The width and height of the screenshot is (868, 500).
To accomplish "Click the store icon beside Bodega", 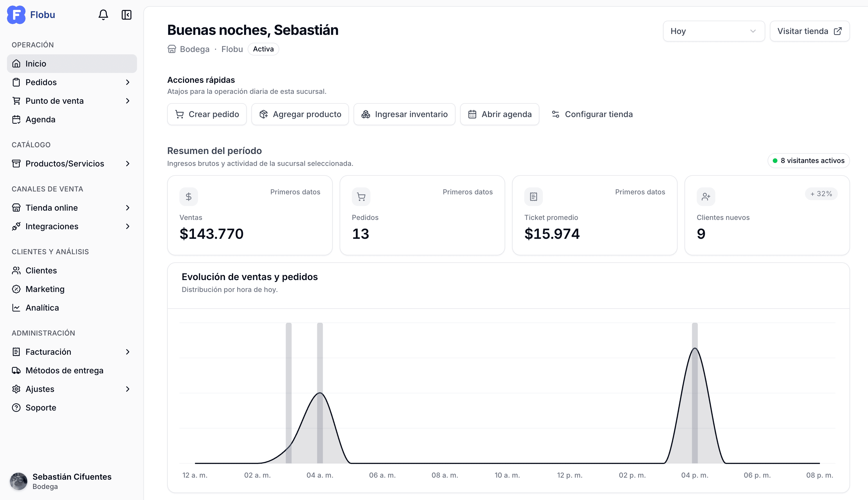I will (x=172, y=49).
